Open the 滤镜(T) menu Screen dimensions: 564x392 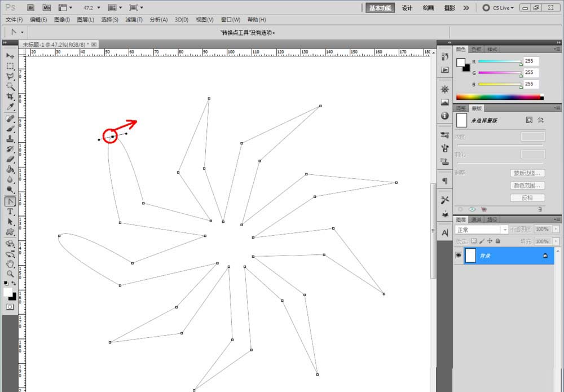[x=134, y=20]
